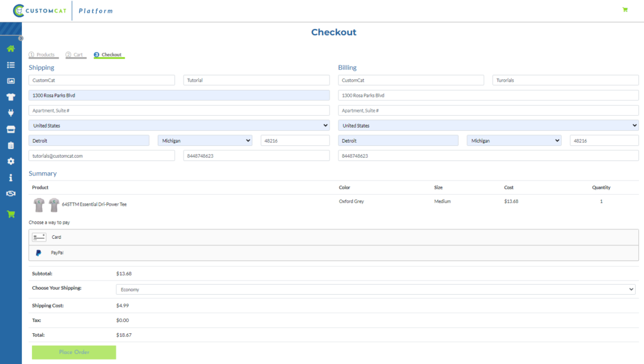
Task: Expand the Michigan state dropdown under Shipping
Action: click(x=205, y=140)
